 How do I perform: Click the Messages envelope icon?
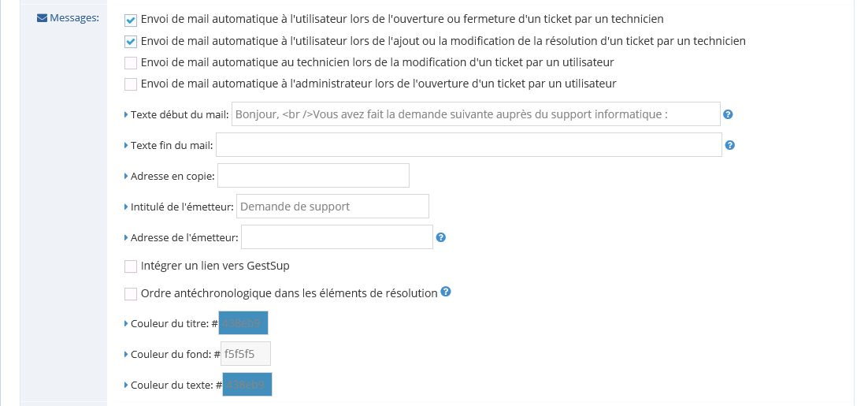click(x=42, y=18)
